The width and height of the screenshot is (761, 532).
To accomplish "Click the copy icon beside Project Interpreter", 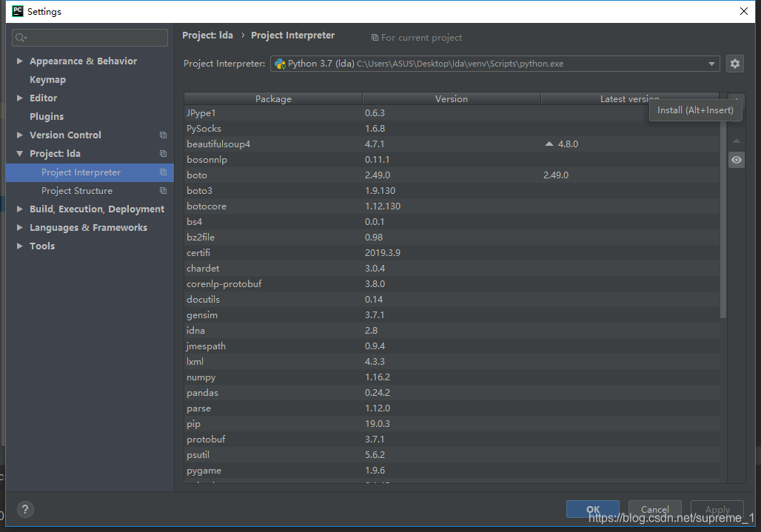I will coord(163,172).
